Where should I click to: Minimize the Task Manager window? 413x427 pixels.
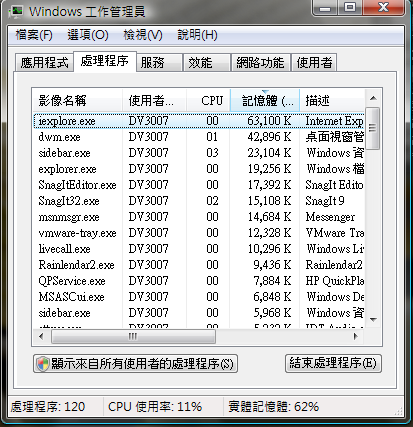click(325, 7)
